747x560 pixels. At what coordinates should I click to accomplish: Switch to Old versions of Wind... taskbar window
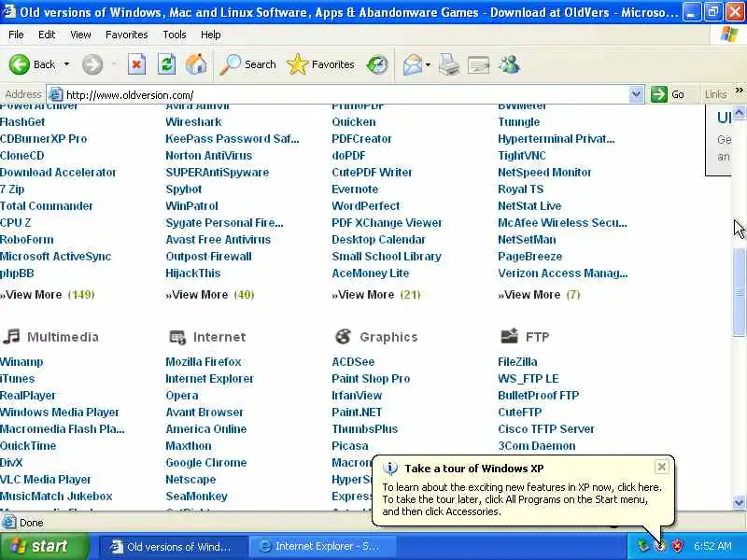pos(173,547)
